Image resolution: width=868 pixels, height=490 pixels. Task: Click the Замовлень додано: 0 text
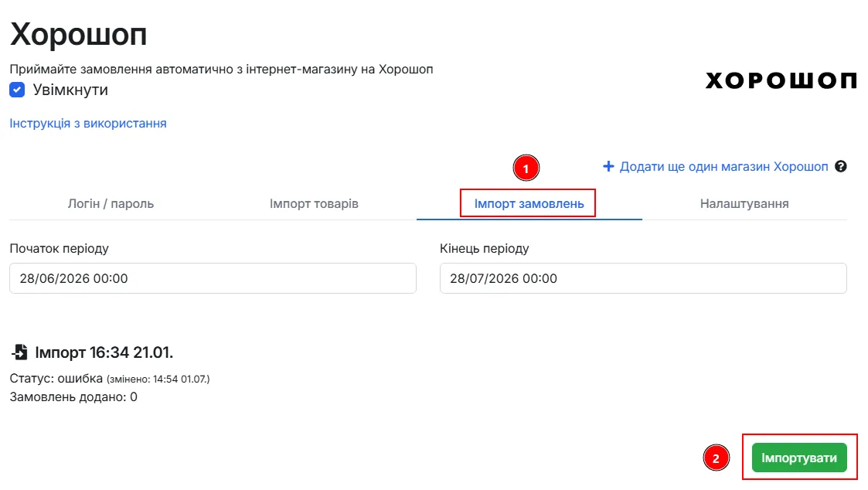[73, 396]
